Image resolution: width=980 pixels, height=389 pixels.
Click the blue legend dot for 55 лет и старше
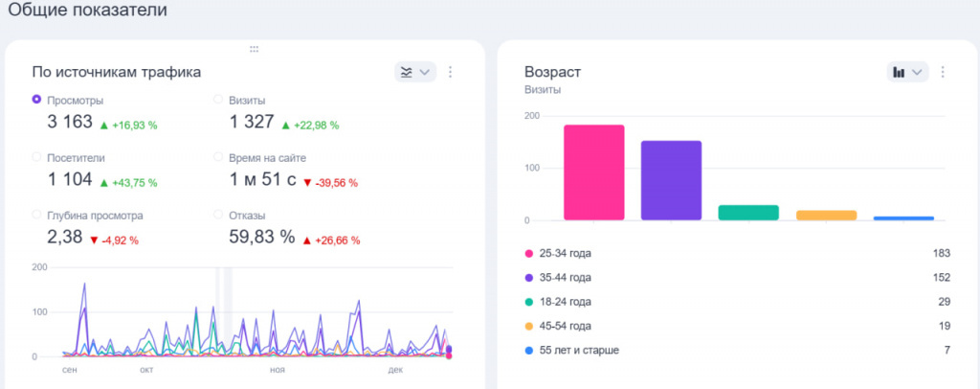click(x=529, y=351)
